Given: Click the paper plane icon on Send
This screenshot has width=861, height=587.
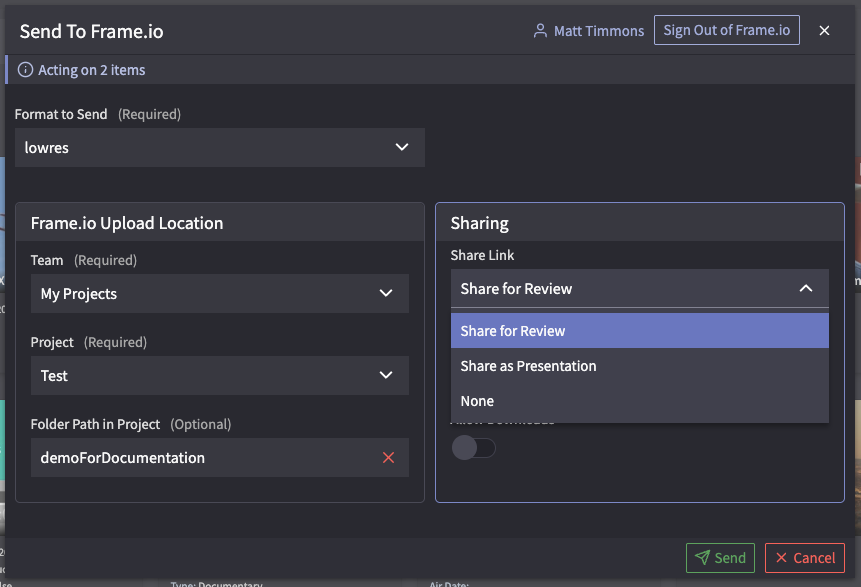Looking at the screenshot, I should click(x=702, y=558).
